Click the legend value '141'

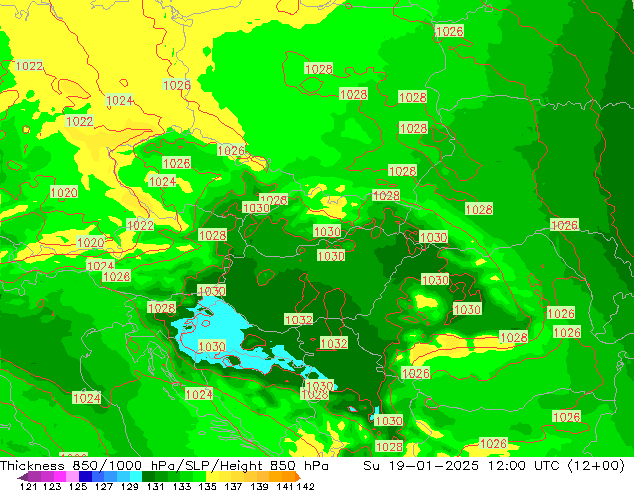(285, 486)
